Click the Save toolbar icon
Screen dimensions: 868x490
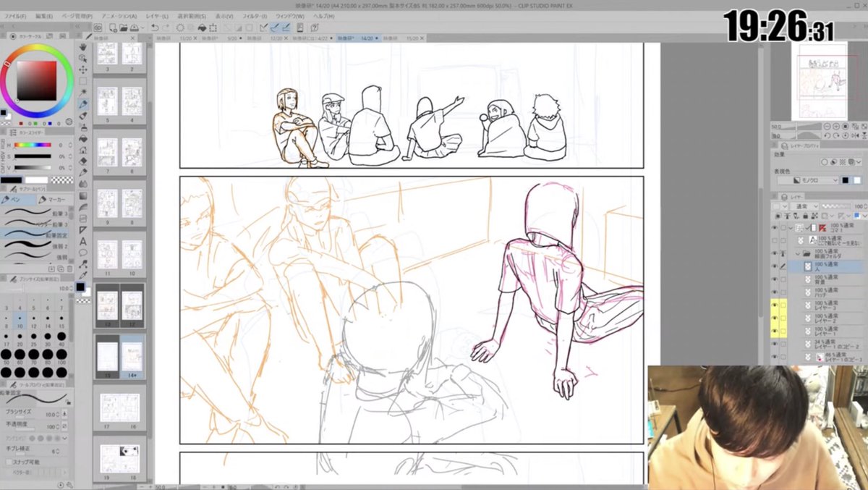[135, 28]
